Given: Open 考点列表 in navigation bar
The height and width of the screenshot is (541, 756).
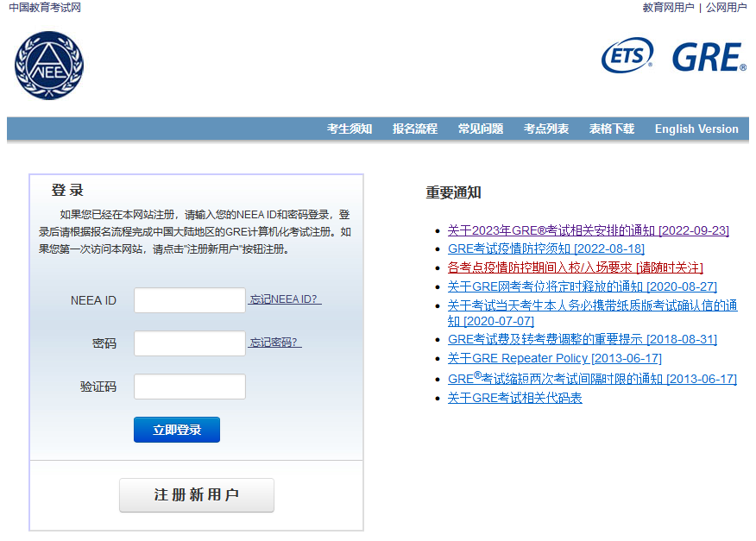Looking at the screenshot, I should coord(546,129).
